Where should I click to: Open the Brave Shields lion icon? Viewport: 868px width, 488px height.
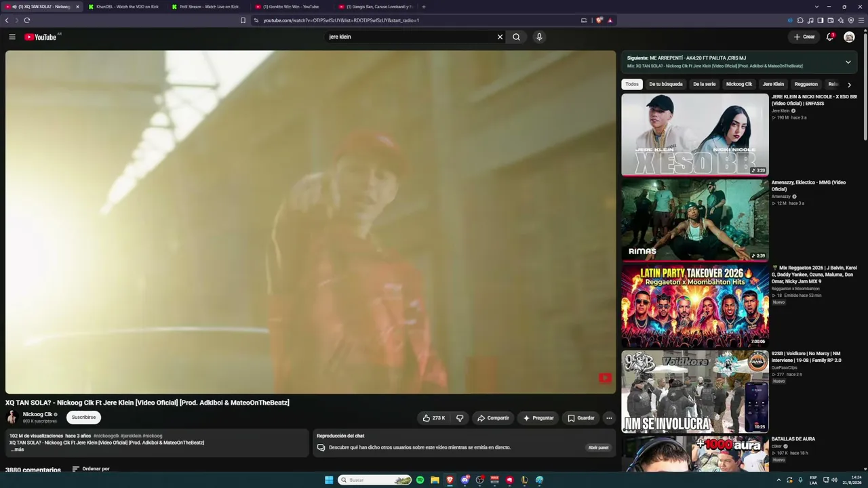point(599,20)
